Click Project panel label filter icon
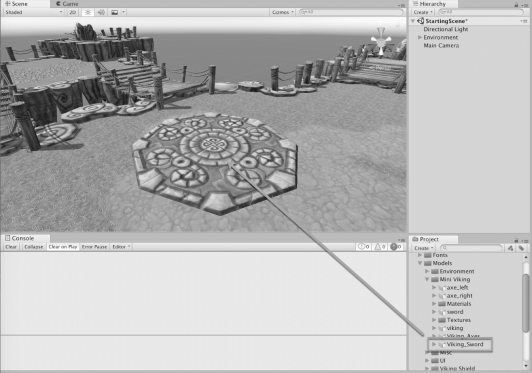Image resolution: width=532 pixels, height=373 pixels. (521, 248)
